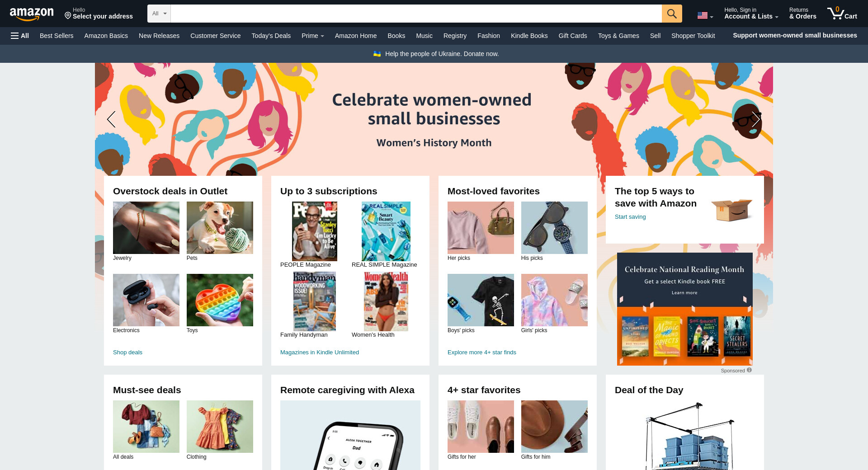Open the All hamburger menu
Screen dimensions: 868x470
(20, 36)
